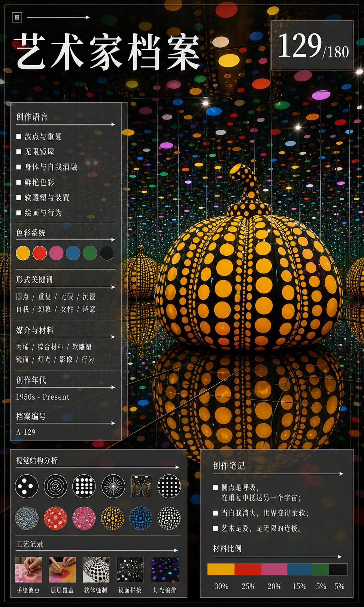The image size is (364, 607).
Task: Pick the blue color swatch
Action: tap(73, 253)
